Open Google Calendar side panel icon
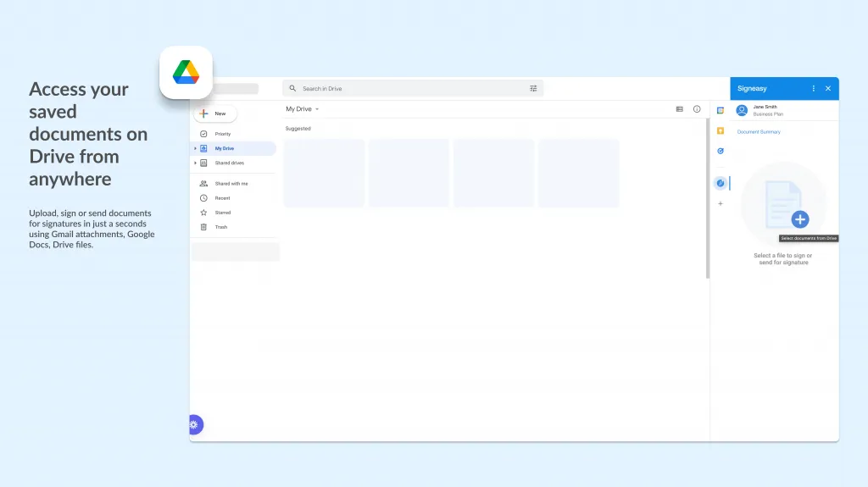 point(721,110)
